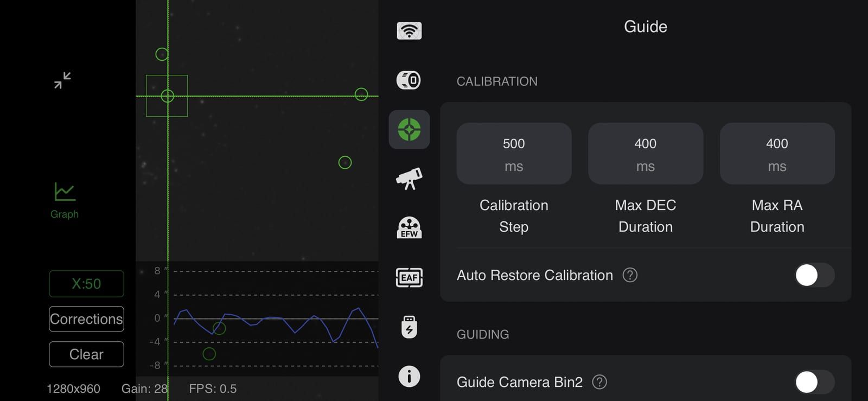The width and height of the screenshot is (868, 401).
Task: Click the CALIBRATION section header
Action: [x=497, y=81]
